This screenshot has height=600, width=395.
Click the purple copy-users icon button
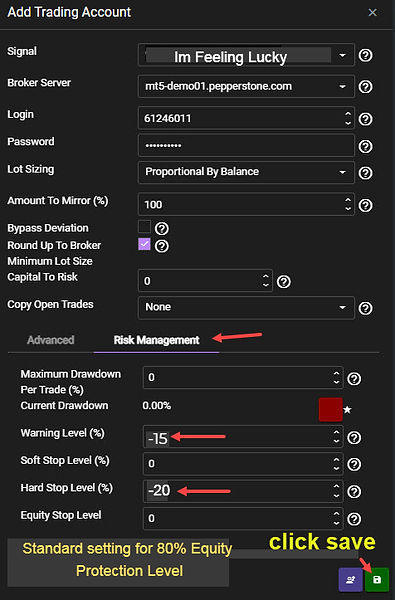tap(350, 580)
